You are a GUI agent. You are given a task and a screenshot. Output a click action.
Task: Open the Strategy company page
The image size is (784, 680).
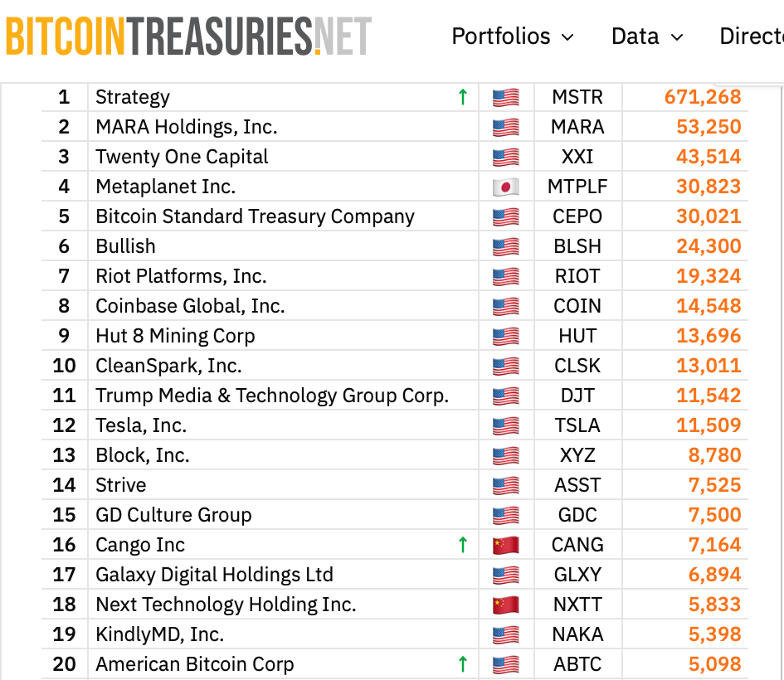[133, 97]
